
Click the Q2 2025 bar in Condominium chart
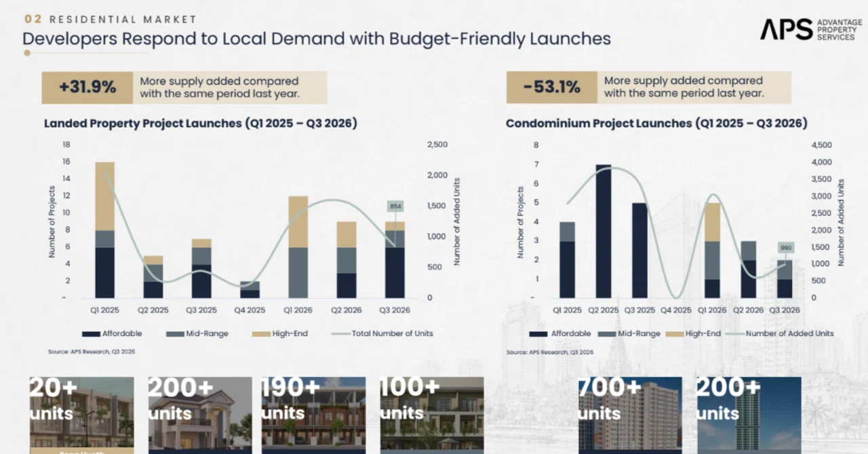point(604,231)
